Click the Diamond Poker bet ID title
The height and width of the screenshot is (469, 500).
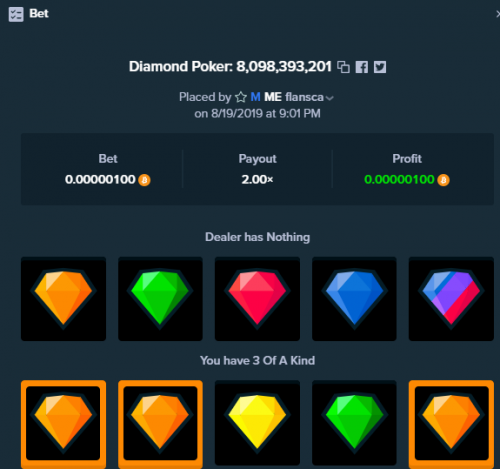coord(230,67)
